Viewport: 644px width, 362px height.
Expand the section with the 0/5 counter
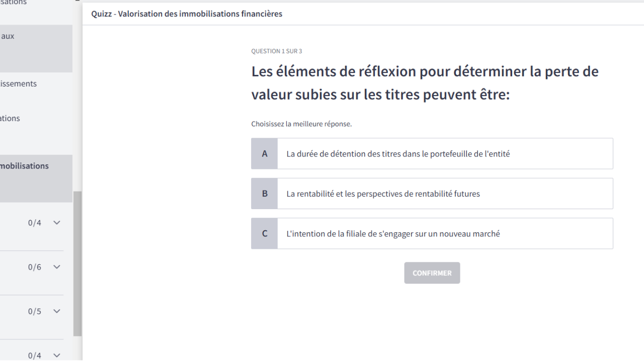[56, 311]
